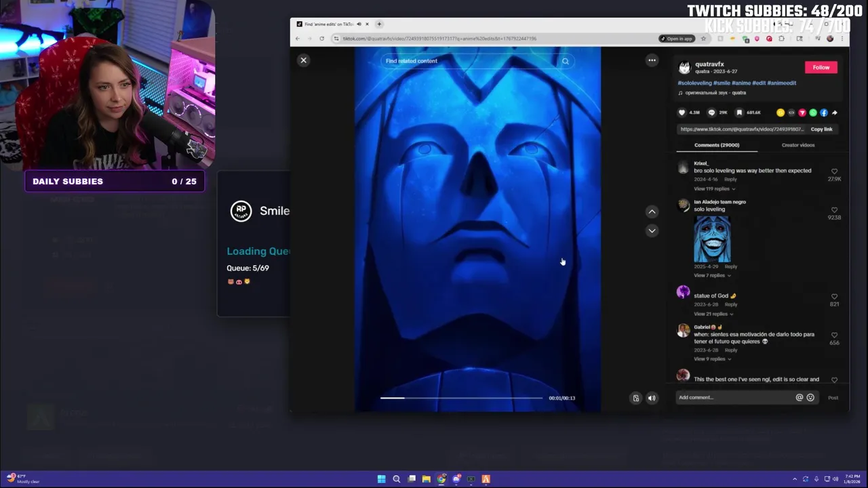Like Ian Aladejo's solo leveling comment

point(834,210)
